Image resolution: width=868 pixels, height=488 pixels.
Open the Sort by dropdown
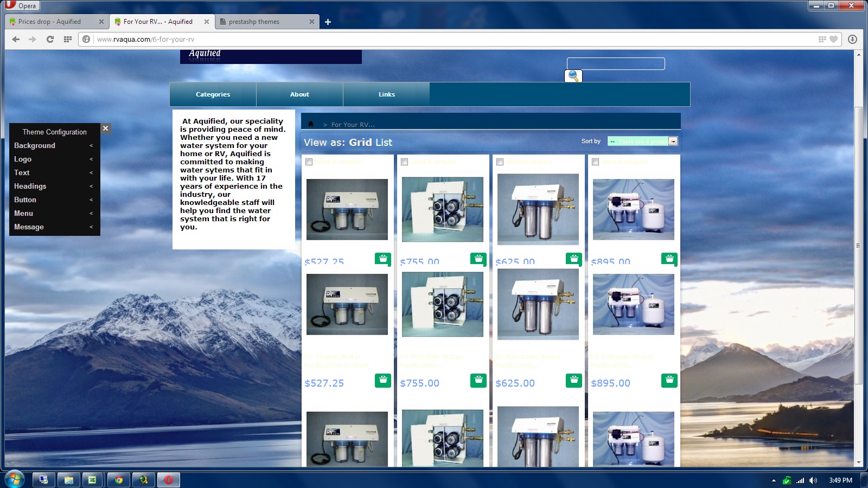[x=643, y=142]
